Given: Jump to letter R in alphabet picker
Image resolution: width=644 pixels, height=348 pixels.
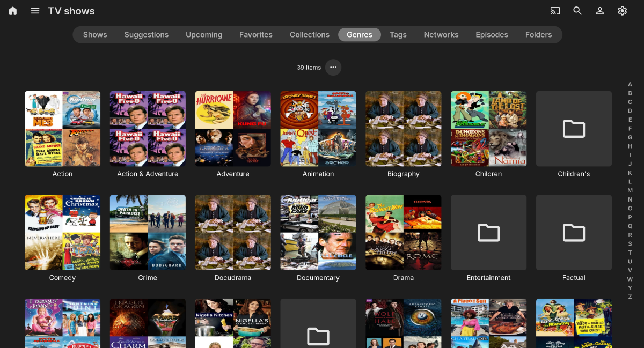Looking at the screenshot, I should 630,235.
